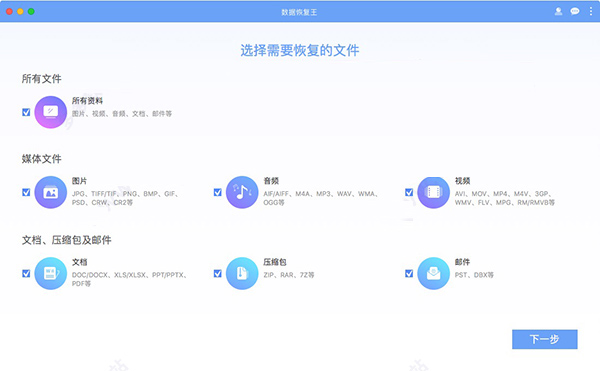Click the 视频 label text
The height and width of the screenshot is (371, 600).
(462, 181)
